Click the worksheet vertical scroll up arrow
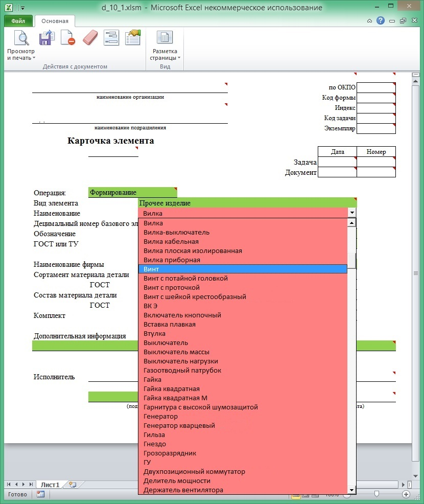 [416, 81]
